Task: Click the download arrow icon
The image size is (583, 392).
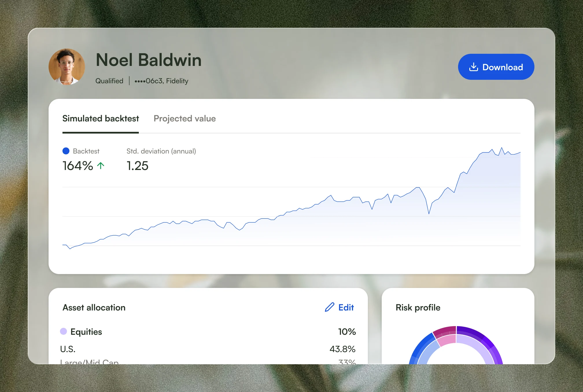Action: pyautogui.click(x=473, y=67)
